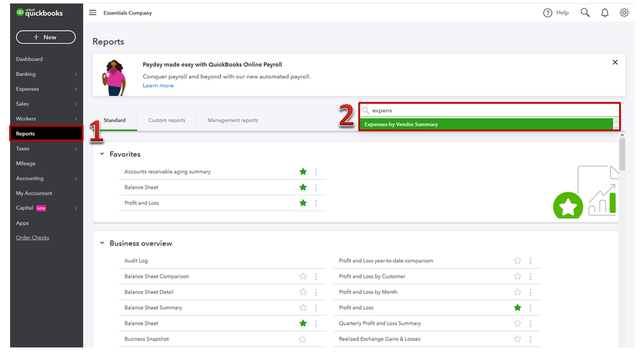The height and width of the screenshot is (364, 643).
Task: Favorite Profit and Loss year-to-date comparison star
Action: tap(517, 260)
